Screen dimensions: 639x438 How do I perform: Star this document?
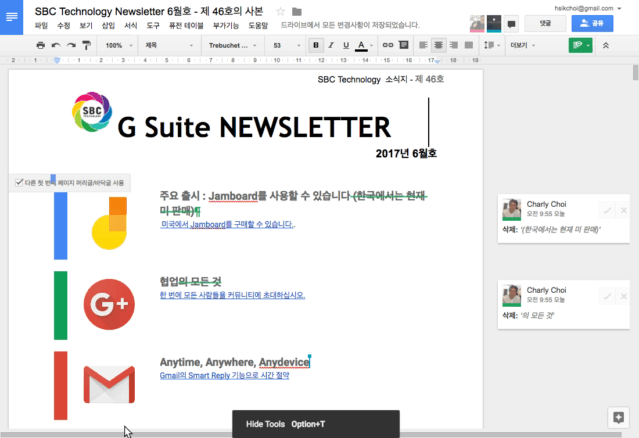pos(280,11)
